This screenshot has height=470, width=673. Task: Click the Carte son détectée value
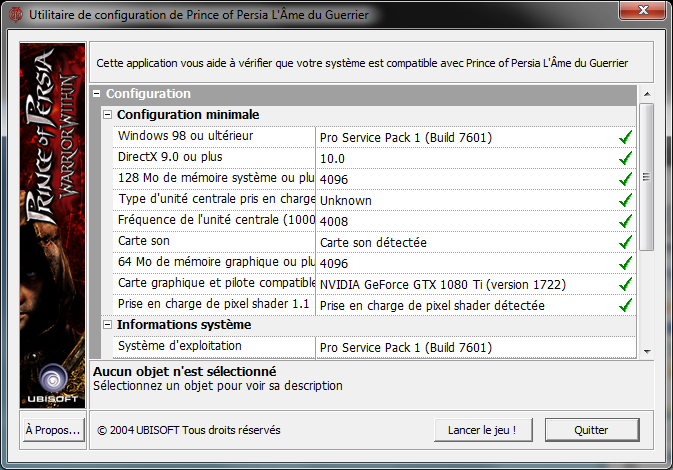click(373, 243)
